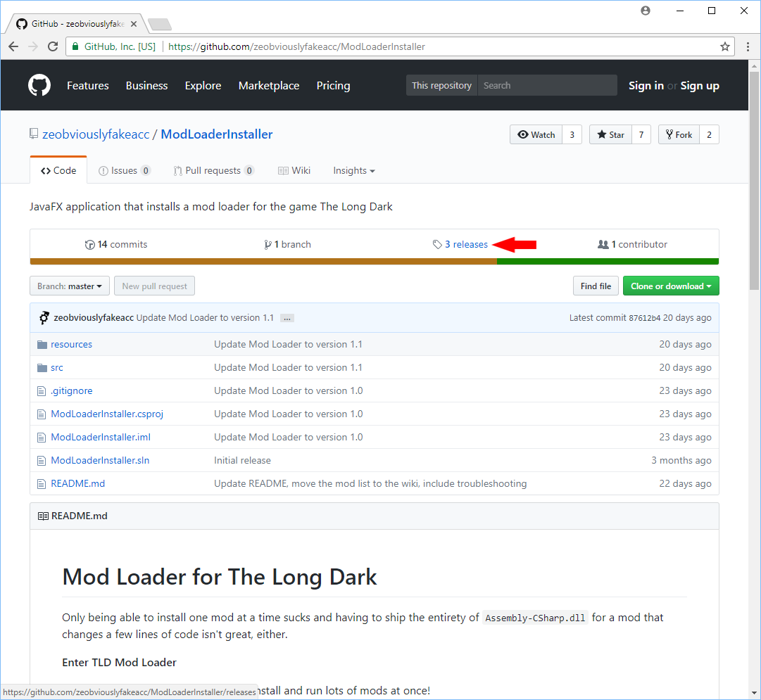
Task: Open Explore in the top navigation
Action: click(203, 86)
